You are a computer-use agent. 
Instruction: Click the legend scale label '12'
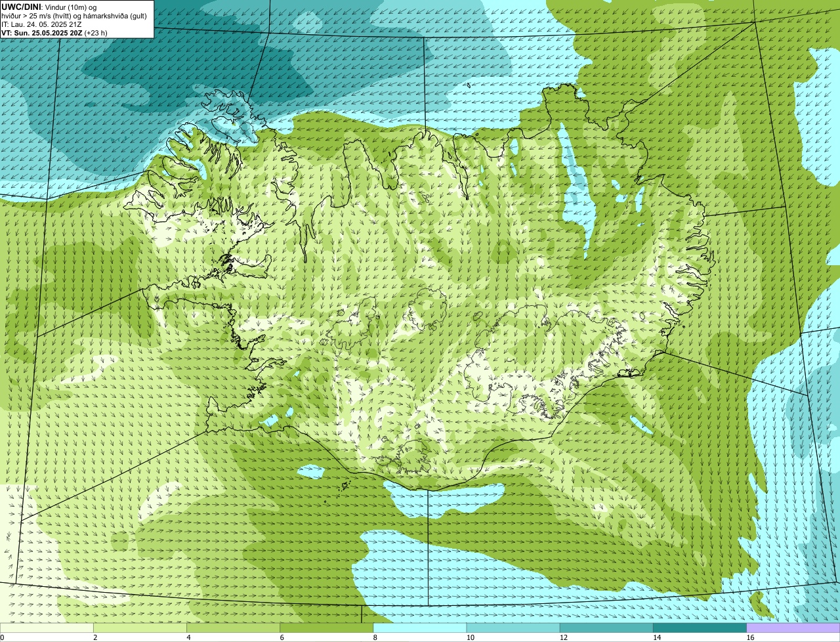coord(563,637)
